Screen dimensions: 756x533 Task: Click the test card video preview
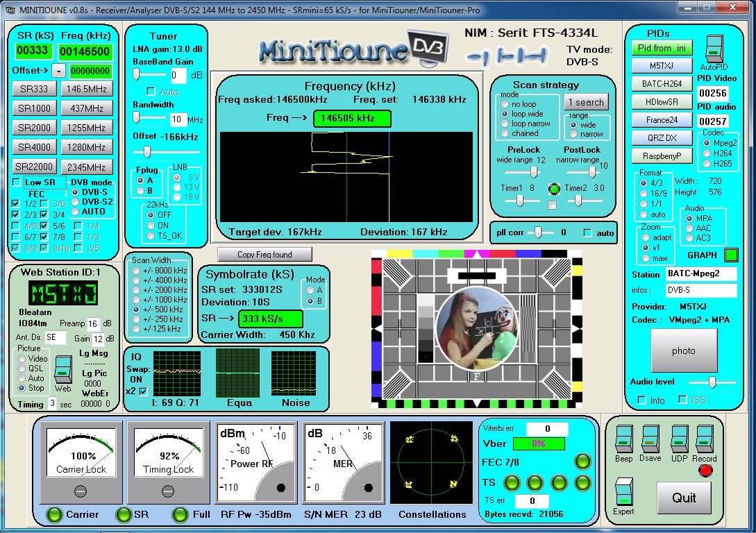476,329
